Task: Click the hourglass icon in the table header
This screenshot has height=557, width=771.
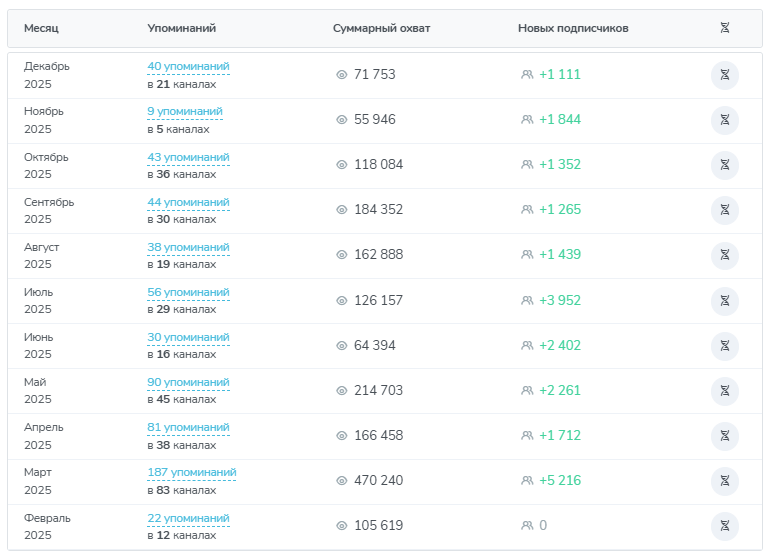Action: 724,28
